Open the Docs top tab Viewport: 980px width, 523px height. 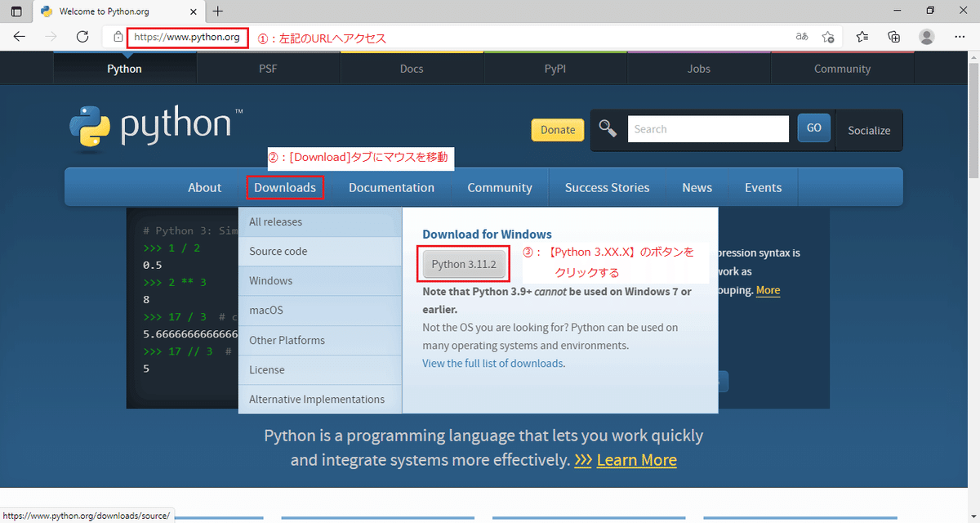(412, 69)
